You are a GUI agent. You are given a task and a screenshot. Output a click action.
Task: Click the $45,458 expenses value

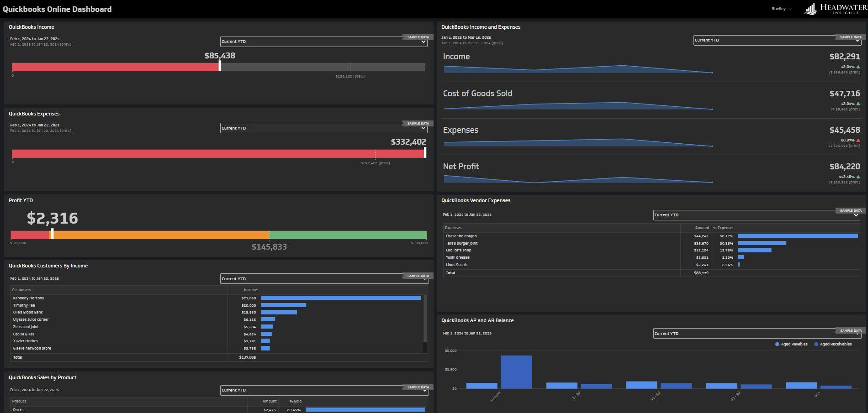[845, 130]
